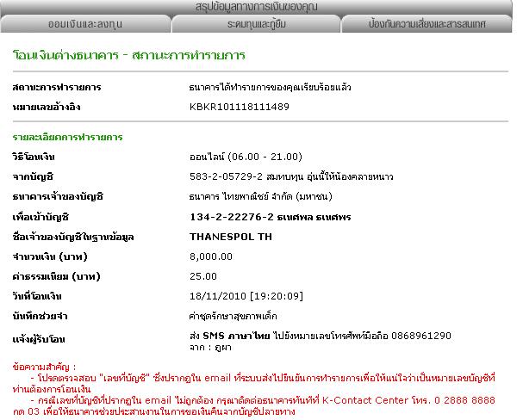Click the transaction status message text
This screenshot has width=523, height=420.
point(270,88)
